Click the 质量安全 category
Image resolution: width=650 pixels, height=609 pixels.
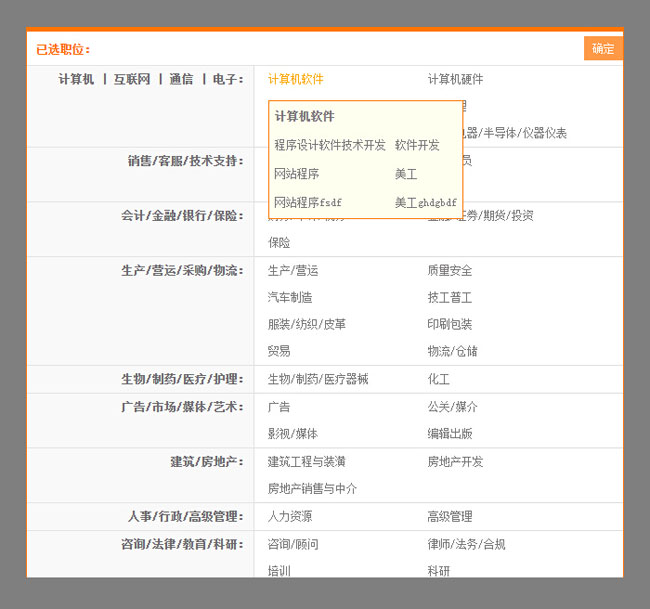tap(449, 271)
